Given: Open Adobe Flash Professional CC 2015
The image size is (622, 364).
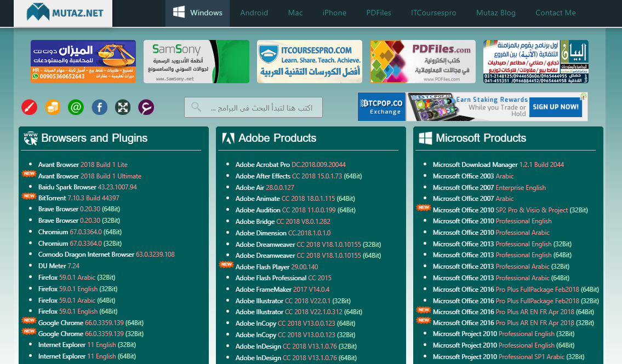Looking at the screenshot, I should click(283, 278).
